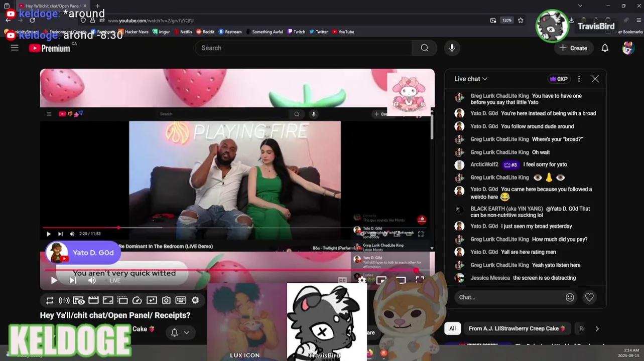Mute the embedded Playing Fire video
This screenshot has height=361, width=644.
72,234
